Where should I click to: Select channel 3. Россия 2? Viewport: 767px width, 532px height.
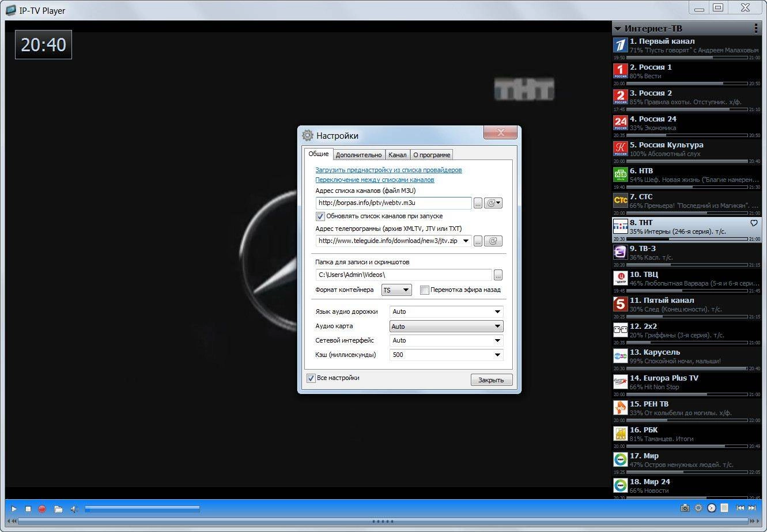(687, 101)
